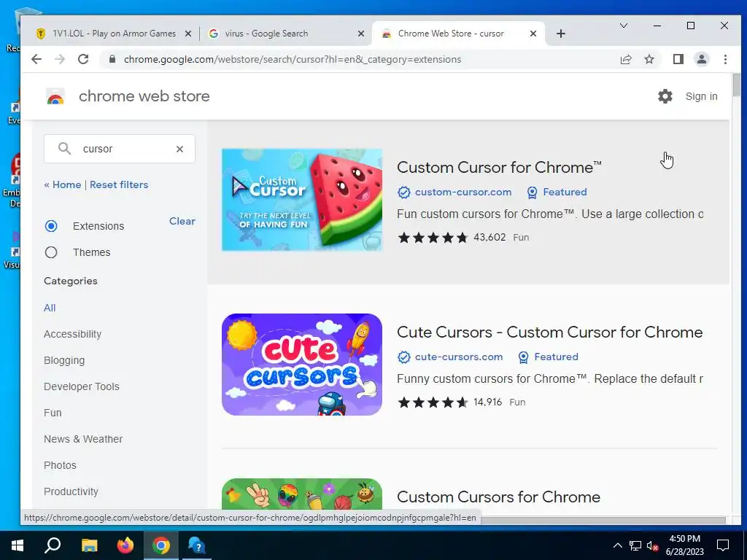This screenshot has width=747, height=560.
Task: Click the muted volume tray icon
Action: point(653,545)
